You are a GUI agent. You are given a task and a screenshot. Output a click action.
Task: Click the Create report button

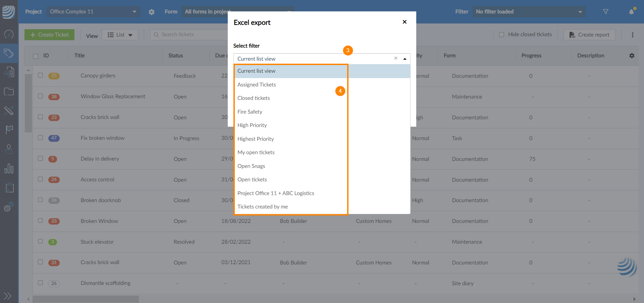pyautogui.click(x=589, y=35)
